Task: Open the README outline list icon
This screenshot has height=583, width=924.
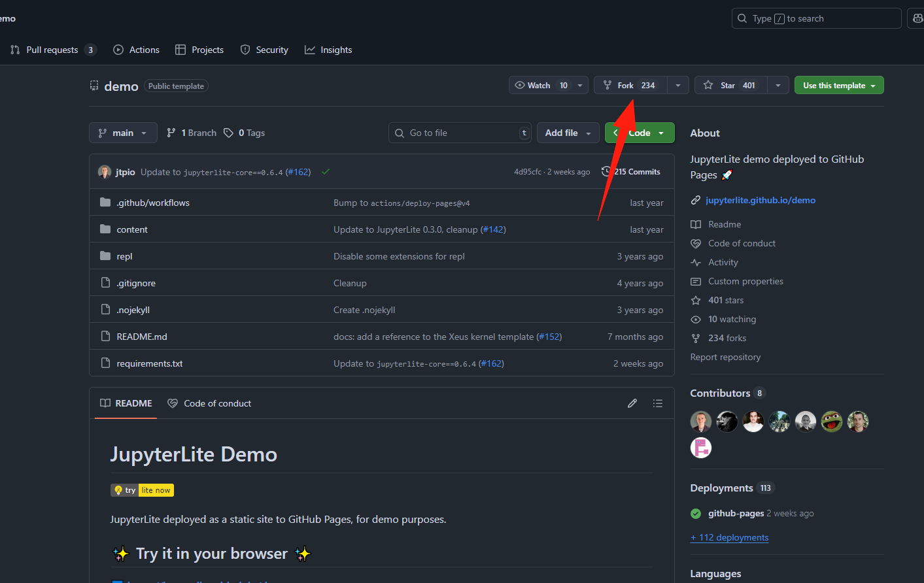Action: click(658, 403)
